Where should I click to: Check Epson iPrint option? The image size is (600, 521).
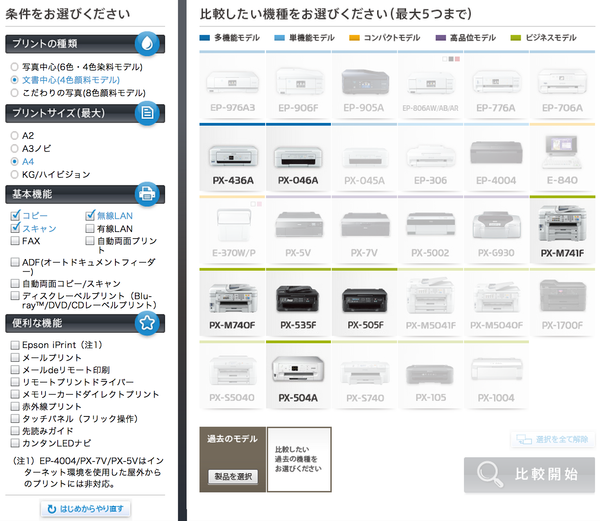[15, 345]
